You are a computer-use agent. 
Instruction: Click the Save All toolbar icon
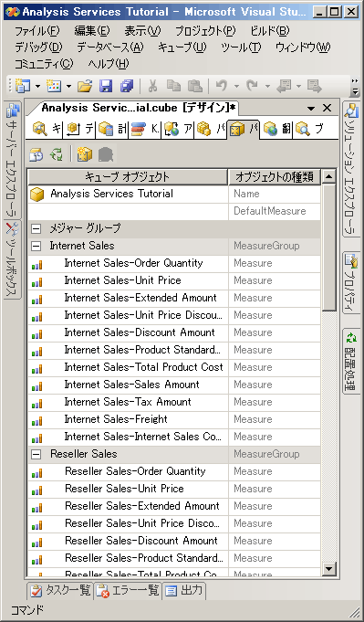coord(127,86)
